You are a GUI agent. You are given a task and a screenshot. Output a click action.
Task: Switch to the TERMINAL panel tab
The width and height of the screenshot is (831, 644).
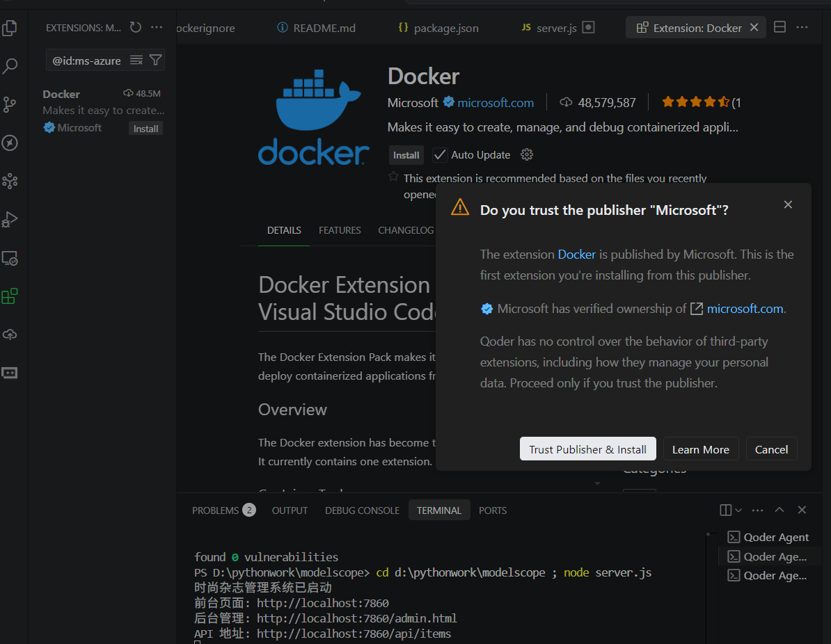coord(439,510)
